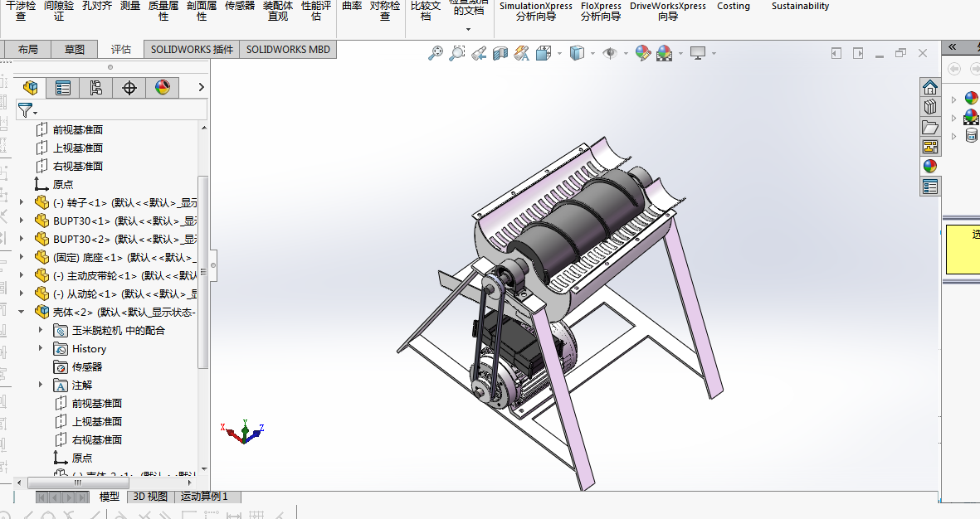
Task: Click Edit Appearance color ball icon
Action: click(x=642, y=53)
